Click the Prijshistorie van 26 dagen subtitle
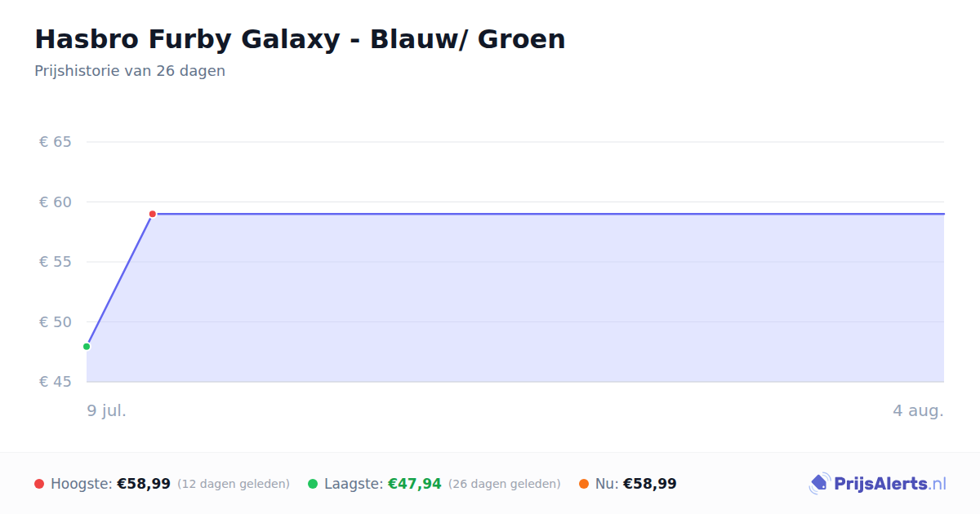The height and width of the screenshot is (514, 980). tap(130, 71)
